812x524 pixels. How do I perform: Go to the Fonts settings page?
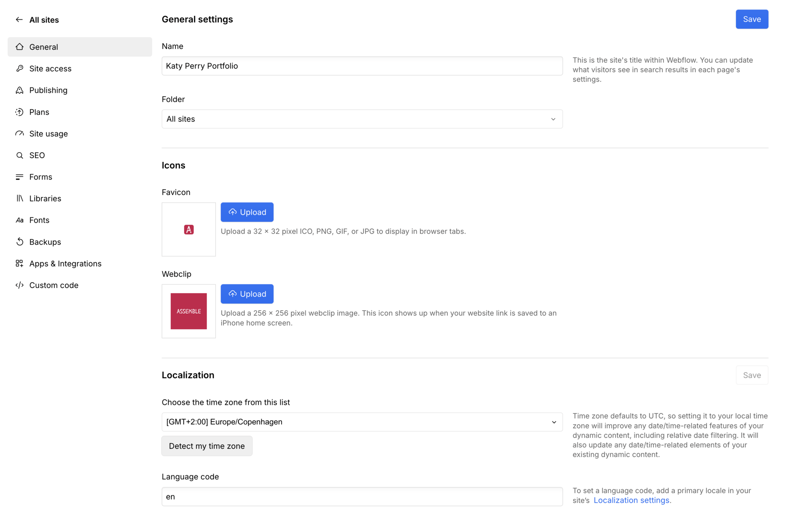point(39,220)
